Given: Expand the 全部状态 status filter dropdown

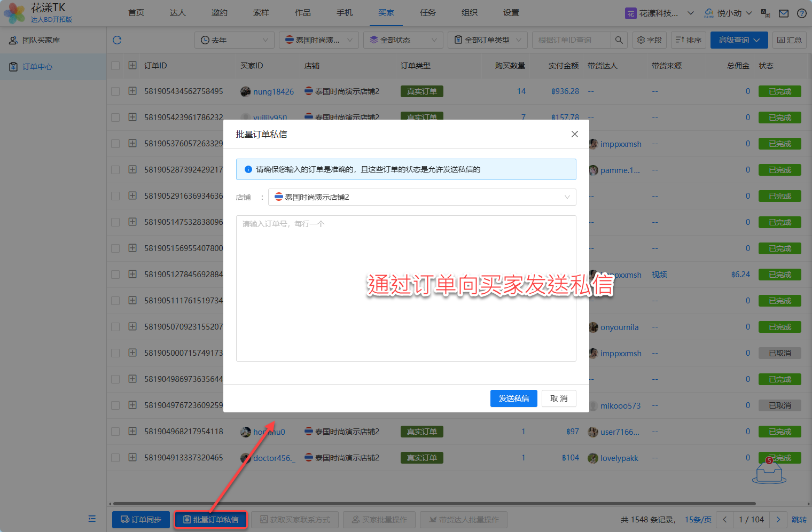Looking at the screenshot, I should pos(403,40).
